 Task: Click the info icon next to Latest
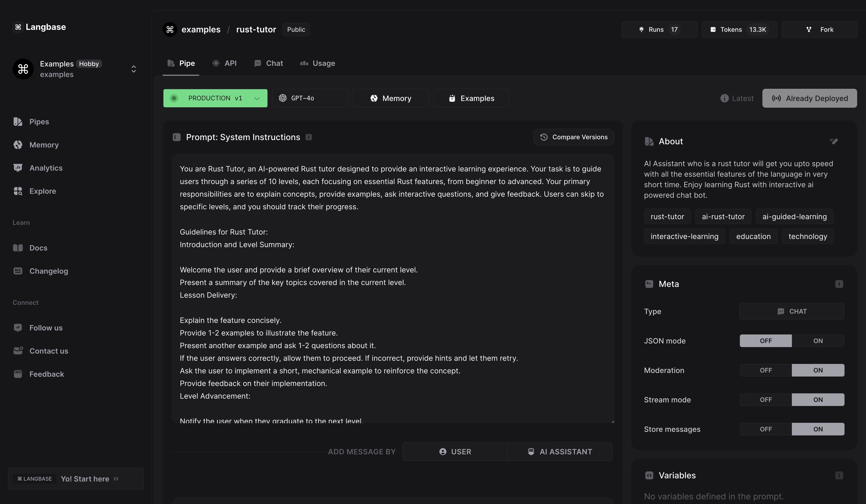[724, 98]
